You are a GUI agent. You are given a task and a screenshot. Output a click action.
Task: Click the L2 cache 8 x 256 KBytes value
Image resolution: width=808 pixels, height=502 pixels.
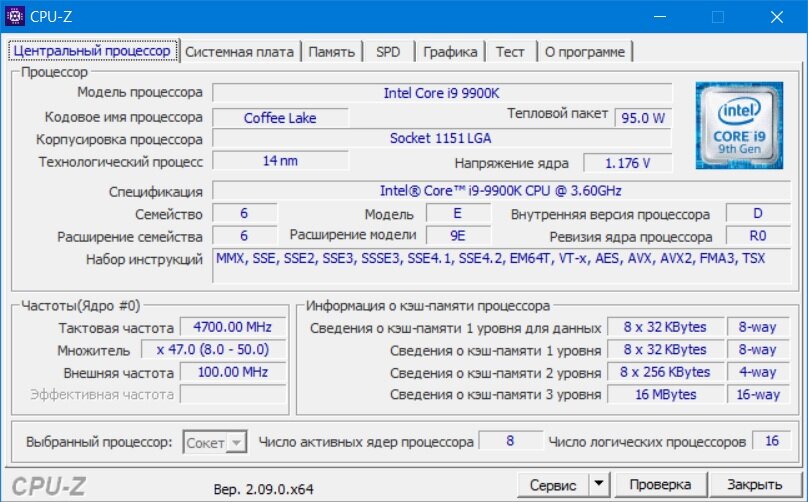(x=665, y=372)
